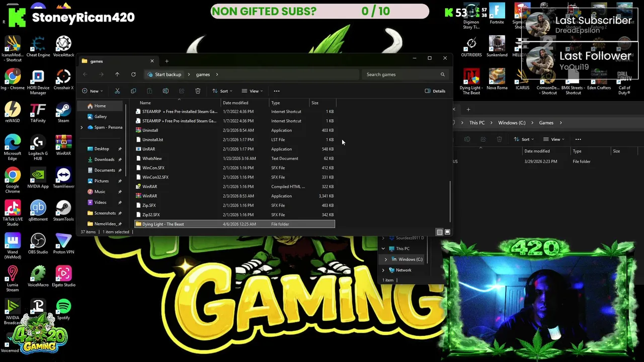Sort by Name column header in games window
The image size is (644, 362).
click(179, 103)
